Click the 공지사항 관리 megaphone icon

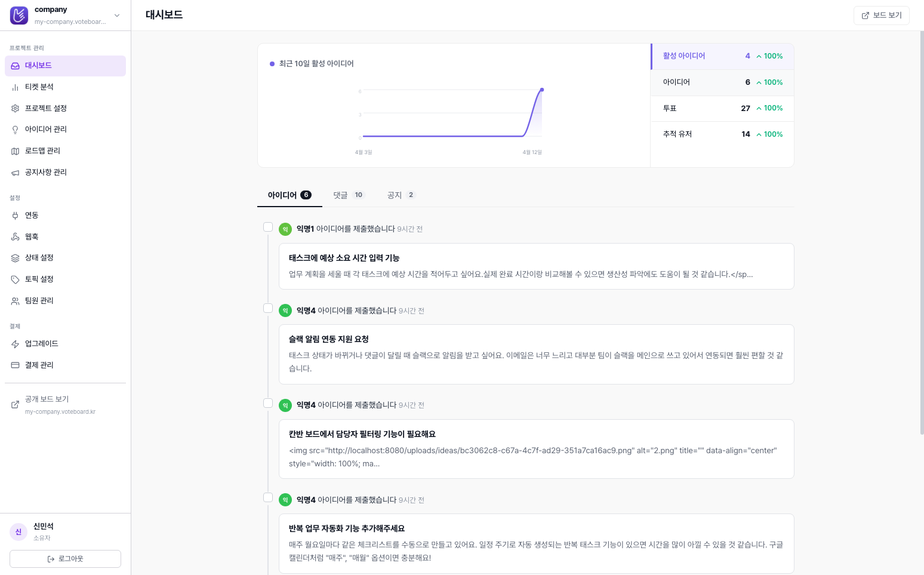point(16,173)
